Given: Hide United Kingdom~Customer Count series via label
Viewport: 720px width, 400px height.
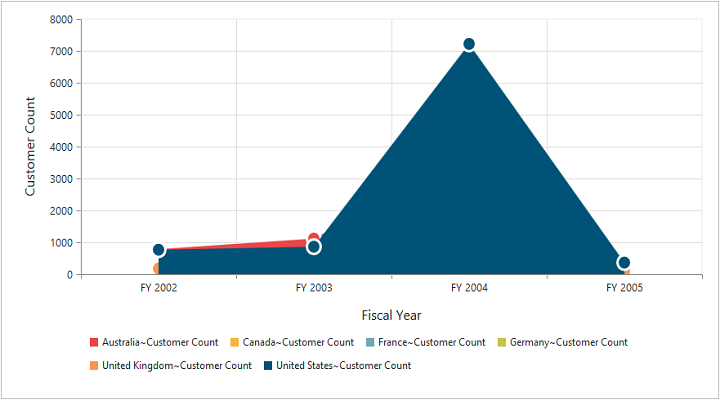Looking at the screenshot, I should point(177,366).
